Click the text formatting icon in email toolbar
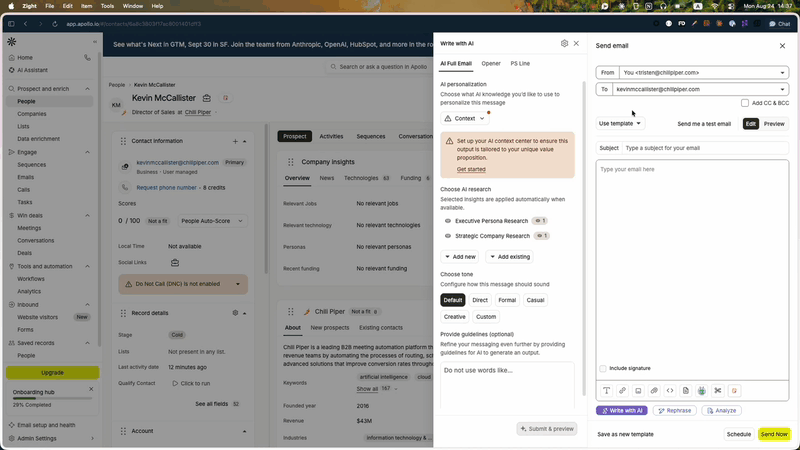This screenshot has height=450, width=800. point(606,391)
